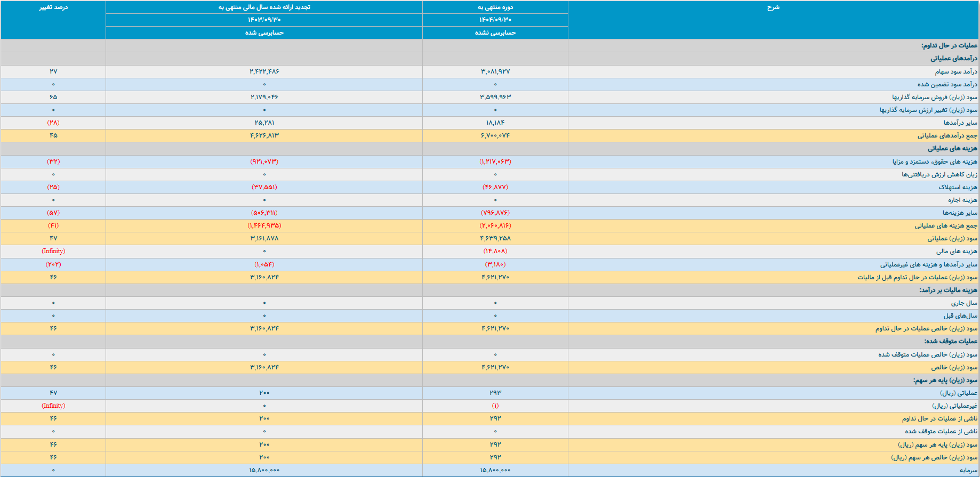Click the ۲,۴۲۲,۴۸۶ prior year dividend value
Viewport: 980px width, 477px height.
click(x=264, y=71)
